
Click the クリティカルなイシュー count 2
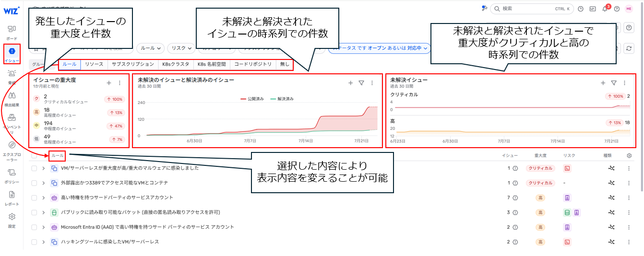pos(46,96)
